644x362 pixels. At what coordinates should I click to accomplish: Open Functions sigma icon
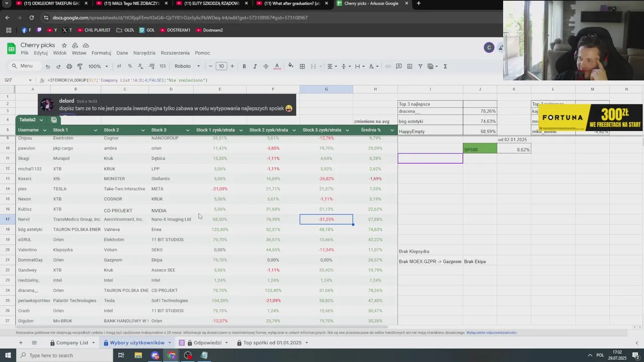coord(445,66)
